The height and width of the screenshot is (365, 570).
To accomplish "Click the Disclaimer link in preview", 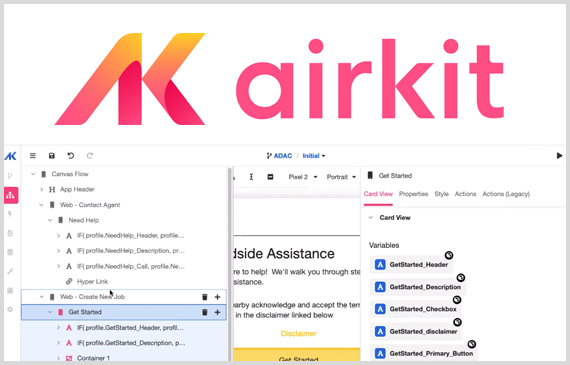I will 298,333.
